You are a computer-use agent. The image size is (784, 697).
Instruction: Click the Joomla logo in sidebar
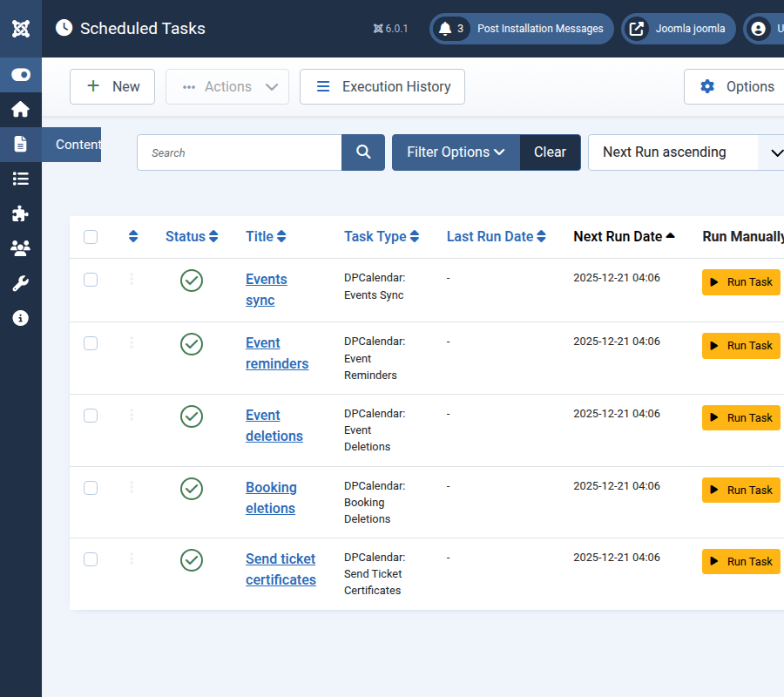coord(21,28)
